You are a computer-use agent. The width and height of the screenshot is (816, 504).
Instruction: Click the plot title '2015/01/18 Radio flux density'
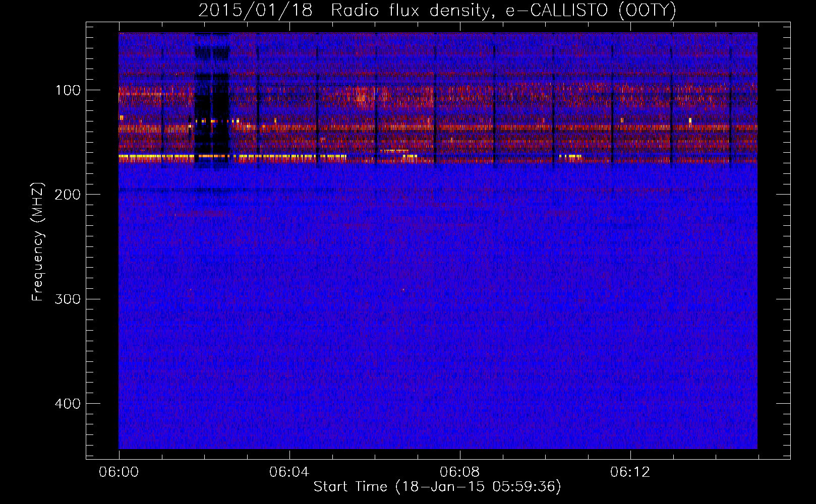tap(437, 11)
